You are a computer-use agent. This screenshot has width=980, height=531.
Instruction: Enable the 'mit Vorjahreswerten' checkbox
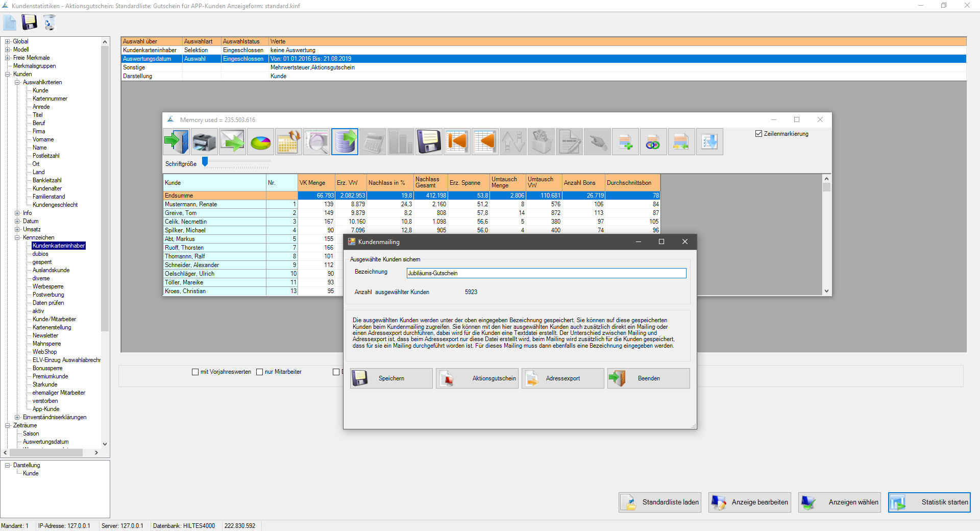(195, 372)
